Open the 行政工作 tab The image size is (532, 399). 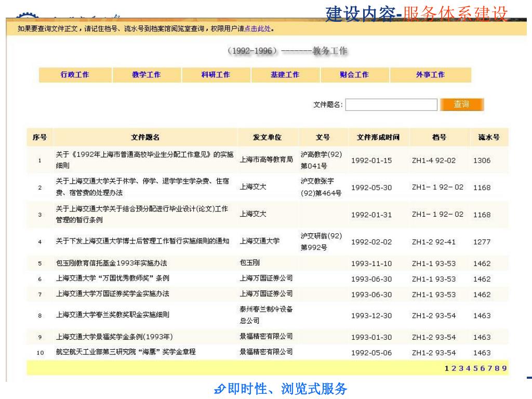(75, 75)
